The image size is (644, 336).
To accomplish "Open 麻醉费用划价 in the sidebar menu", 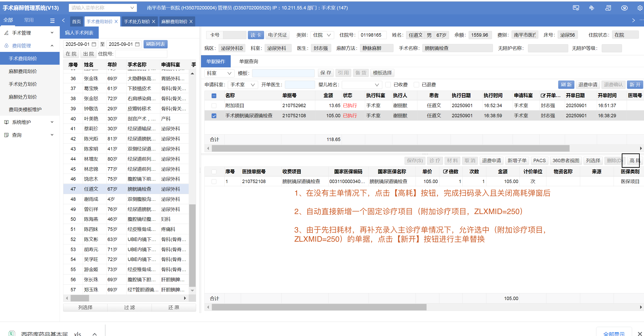I will 23,72.
